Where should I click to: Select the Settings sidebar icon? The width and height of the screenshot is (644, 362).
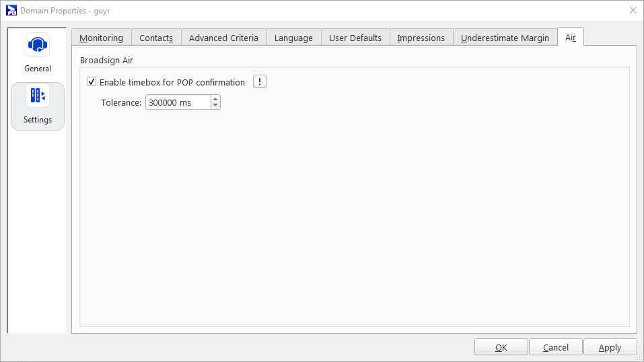click(38, 96)
